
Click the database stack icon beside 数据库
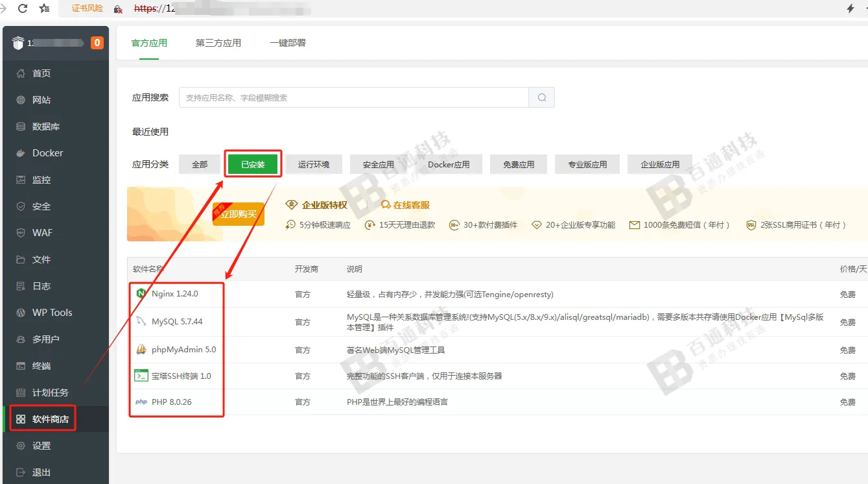[21, 127]
